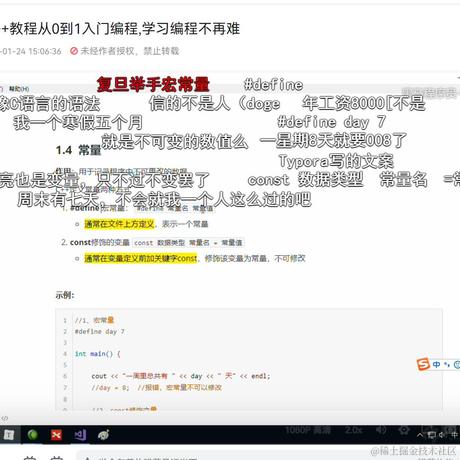Click highlighted text 通常在文件上方定义

(119, 224)
